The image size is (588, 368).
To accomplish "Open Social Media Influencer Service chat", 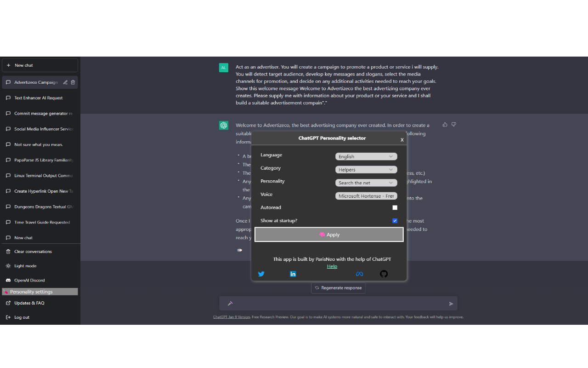I will click(40, 129).
